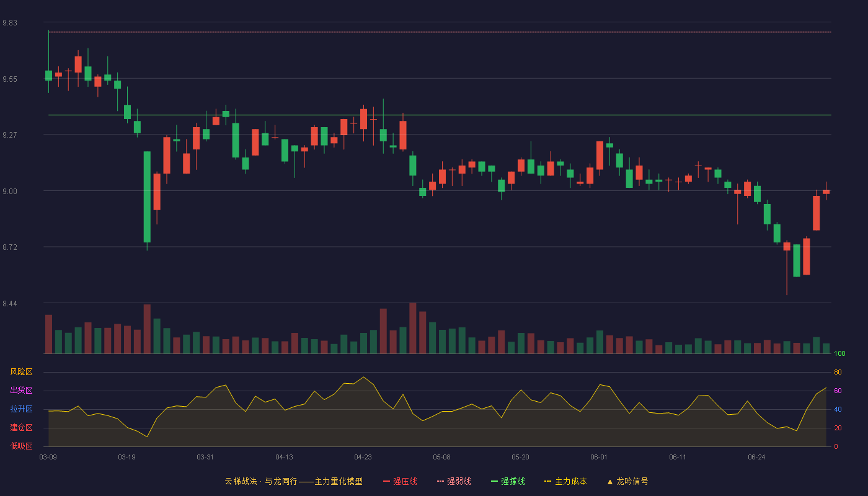
Task: Click the 出货区 zone label
Action: coord(21,391)
